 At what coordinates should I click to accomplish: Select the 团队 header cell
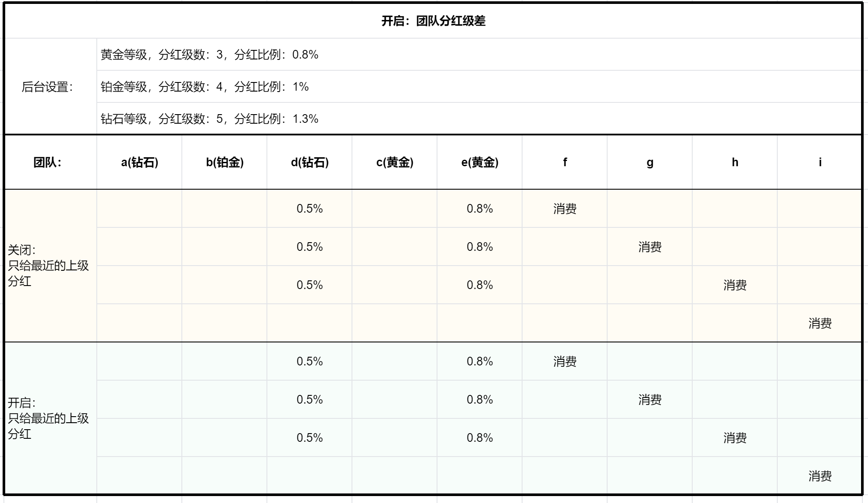click(47, 162)
